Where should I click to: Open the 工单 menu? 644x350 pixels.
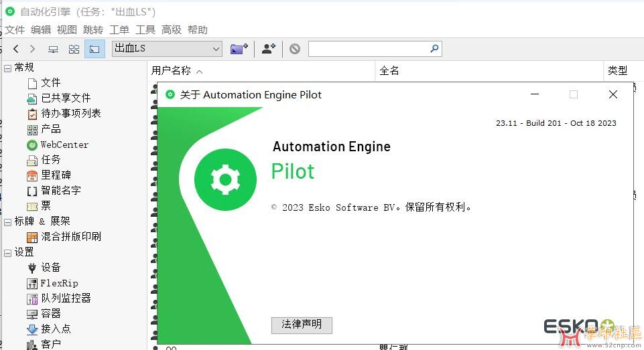click(x=119, y=30)
